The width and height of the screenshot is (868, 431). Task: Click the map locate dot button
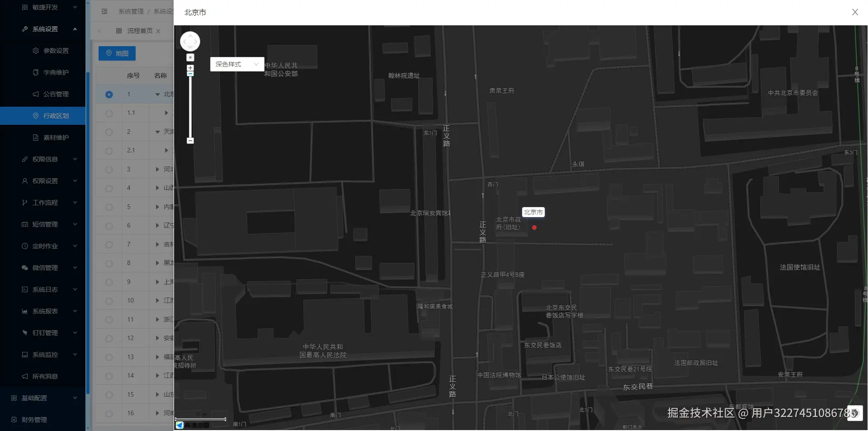tap(190, 57)
